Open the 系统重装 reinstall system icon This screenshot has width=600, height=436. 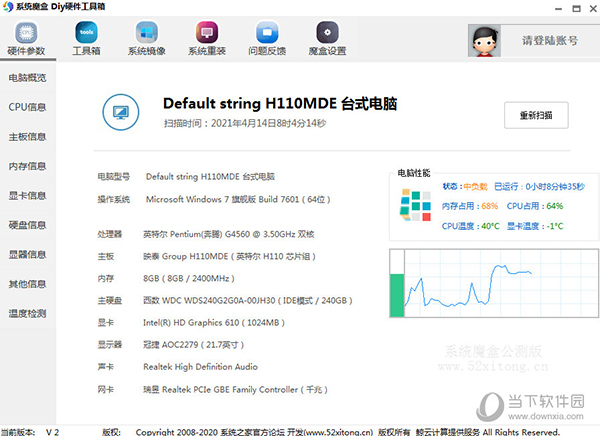coord(207,36)
